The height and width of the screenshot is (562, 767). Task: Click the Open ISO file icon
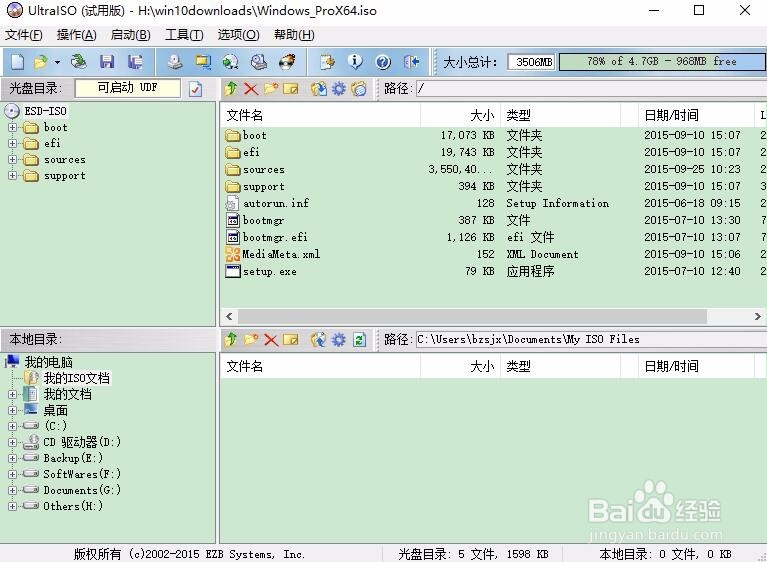tap(40, 62)
